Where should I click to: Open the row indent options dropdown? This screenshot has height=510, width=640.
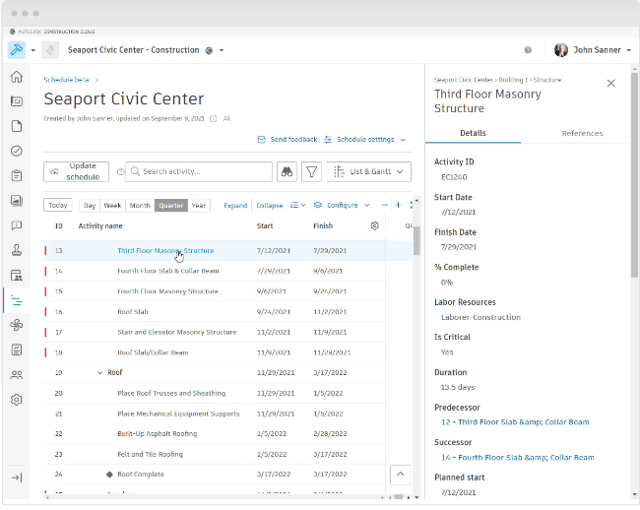pos(298,205)
